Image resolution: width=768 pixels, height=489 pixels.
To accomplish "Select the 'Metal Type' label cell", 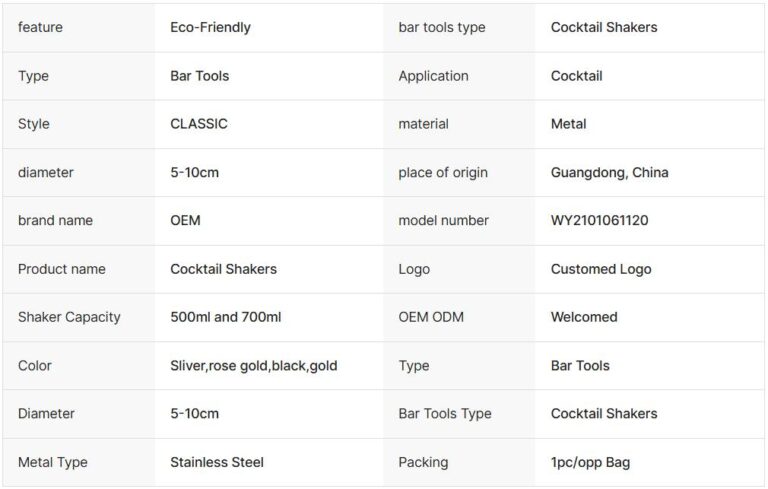I will coord(53,462).
